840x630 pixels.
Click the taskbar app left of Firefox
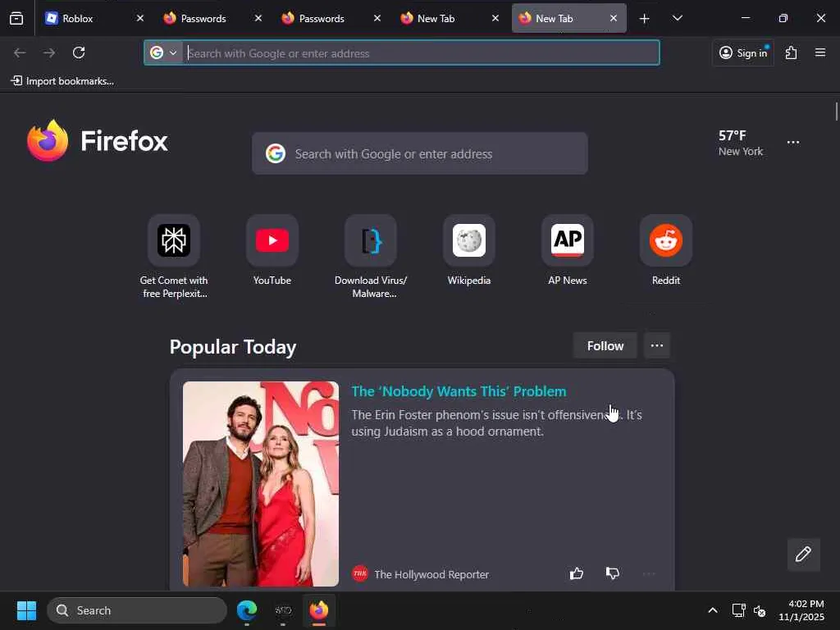click(x=283, y=610)
